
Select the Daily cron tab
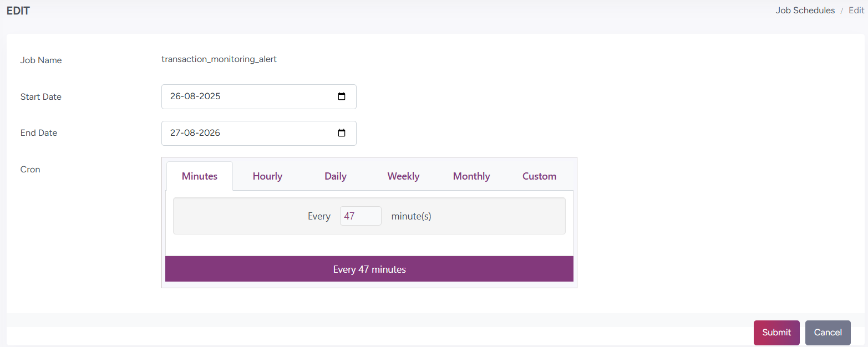click(336, 176)
